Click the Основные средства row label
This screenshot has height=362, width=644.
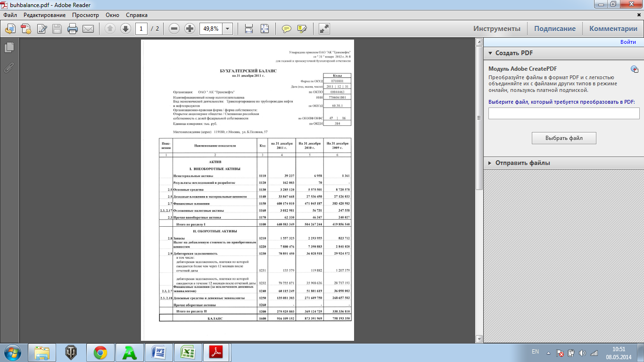[x=189, y=189]
